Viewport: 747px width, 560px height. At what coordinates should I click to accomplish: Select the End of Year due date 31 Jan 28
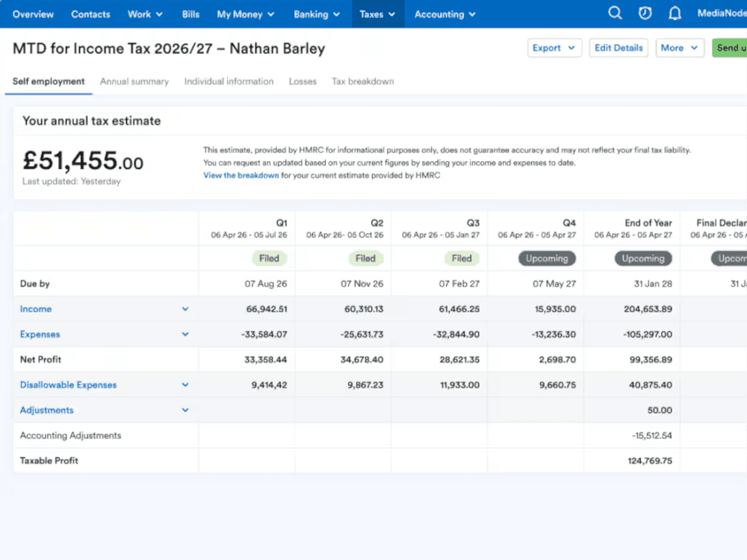(x=653, y=284)
